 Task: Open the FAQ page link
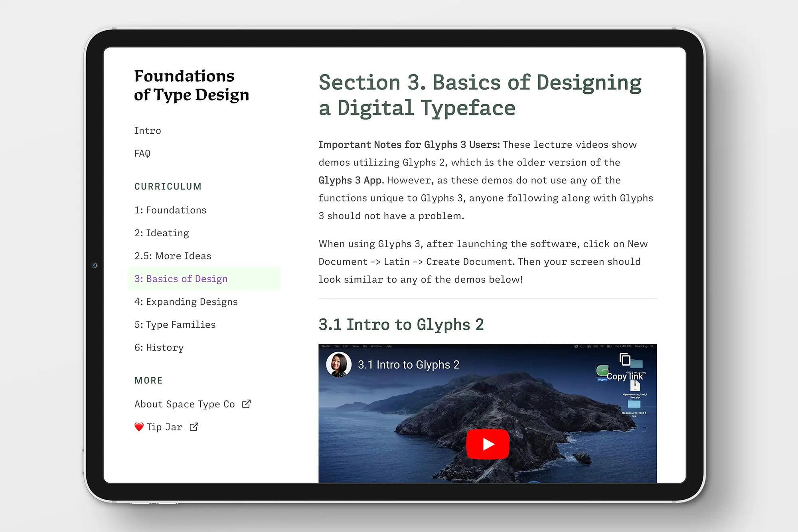click(x=142, y=153)
